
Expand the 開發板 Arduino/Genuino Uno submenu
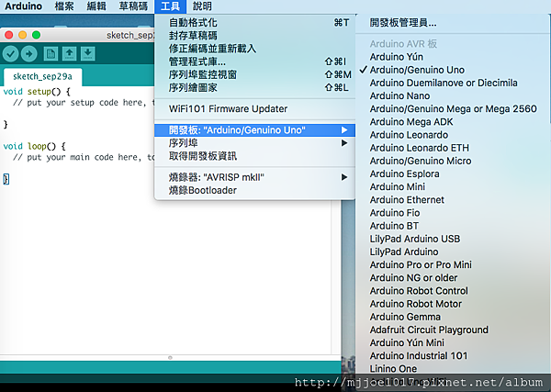coord(254,130)
